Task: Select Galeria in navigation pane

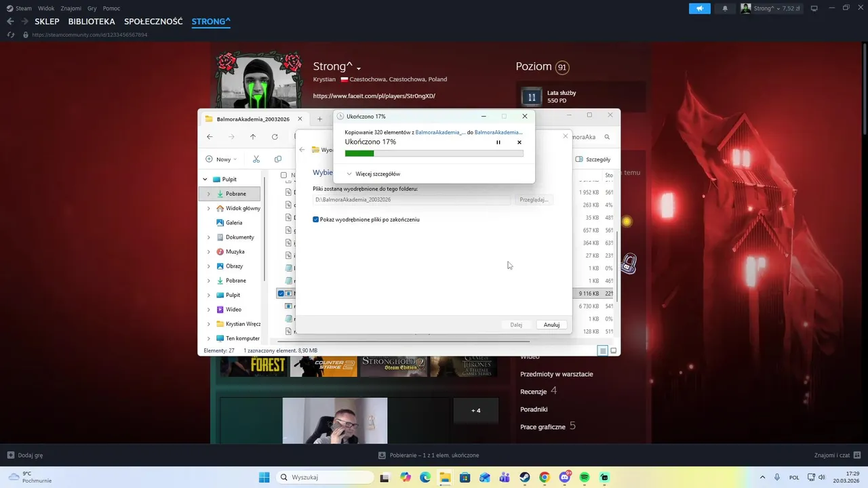Action: pos(234,223)
